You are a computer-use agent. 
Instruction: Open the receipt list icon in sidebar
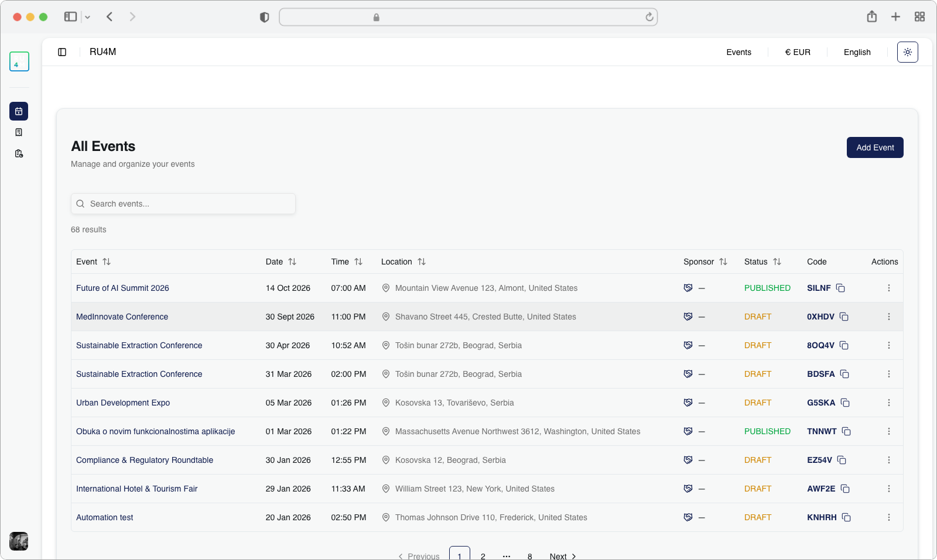(x=19, y=132)
